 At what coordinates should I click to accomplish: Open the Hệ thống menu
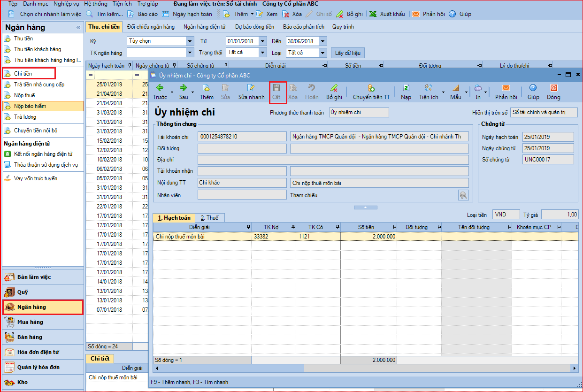click(x=96, y=4)
